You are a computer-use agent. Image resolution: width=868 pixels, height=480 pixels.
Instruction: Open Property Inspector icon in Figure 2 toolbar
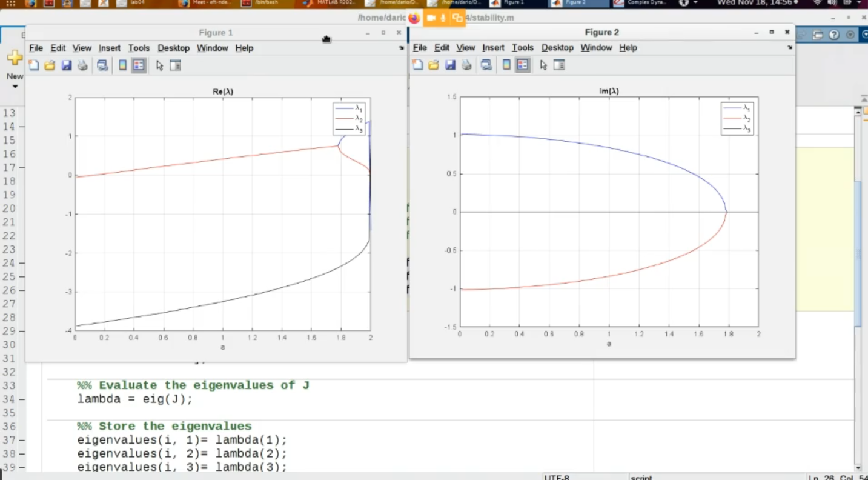point(559,65)
